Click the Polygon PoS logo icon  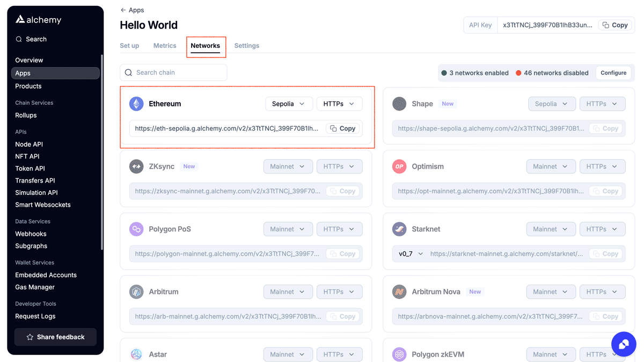coord(136,229)
